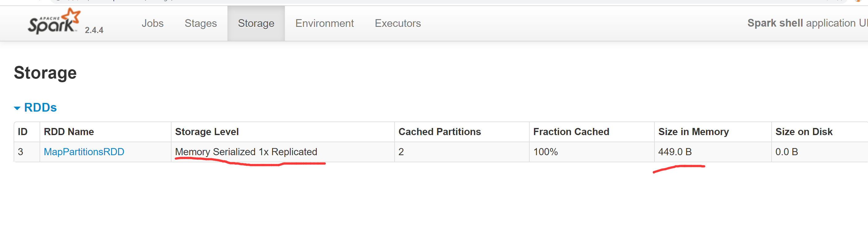Select the Storage tab
The height and width of the screenshot is (251, 868).
[256, 23]
